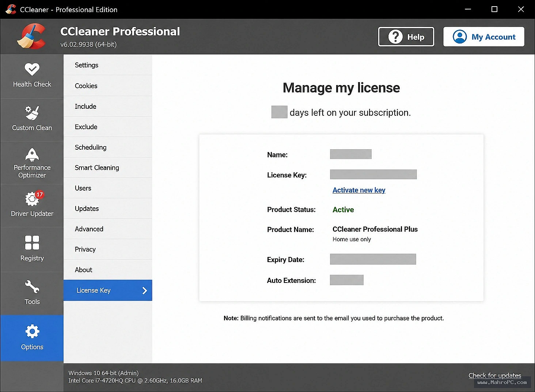
Task: Open the Cookies options page
Action: tap(108, 86)
